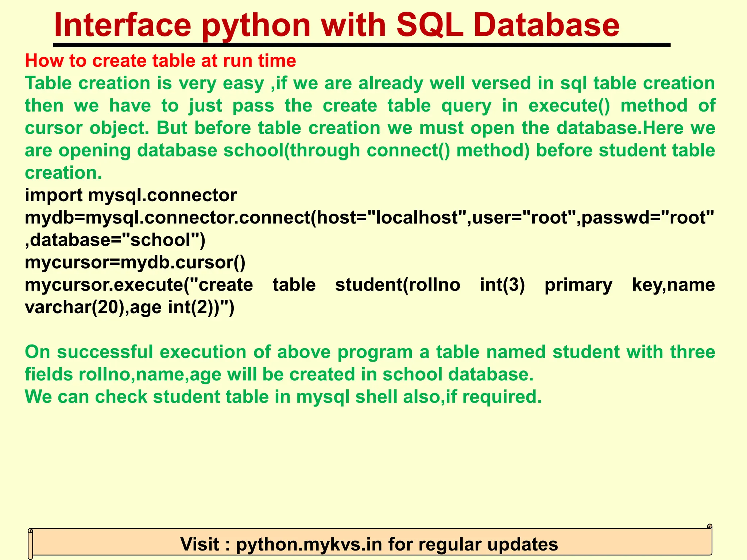This screenshot has width=747, height=560.
Task: Click the word 'Visit' in the bottom banner
Action: coord(200,544)
